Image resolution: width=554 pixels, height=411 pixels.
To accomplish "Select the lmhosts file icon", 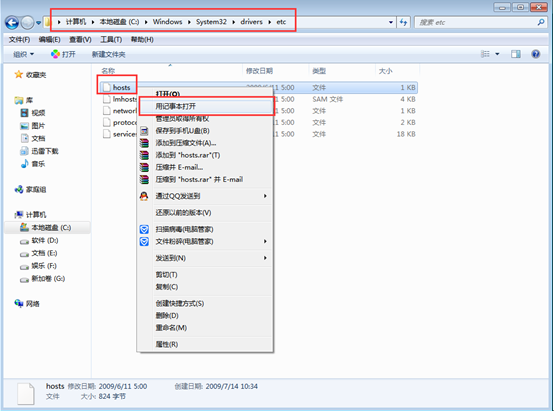I will (x=107, y=99).
